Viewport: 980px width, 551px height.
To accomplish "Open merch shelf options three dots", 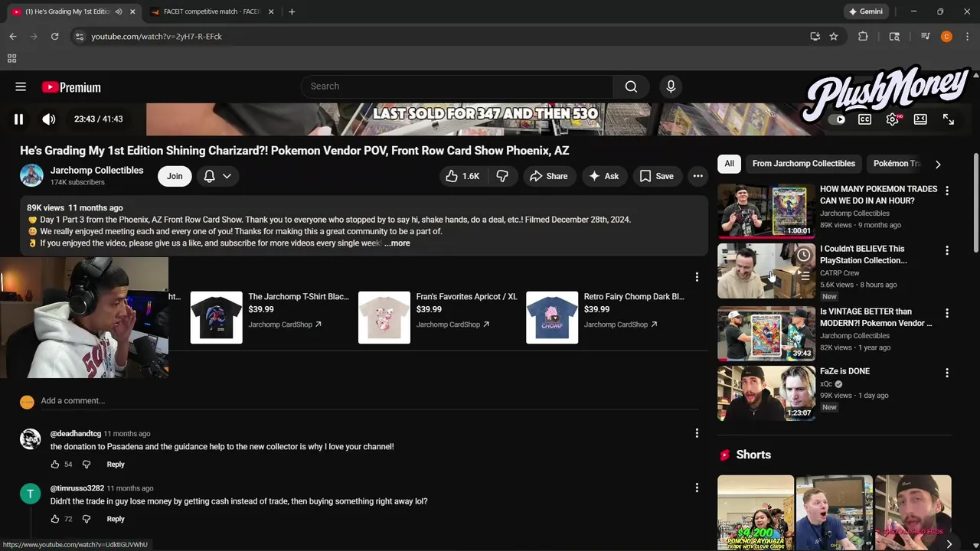I will pyautogui.click(x=697, y=277).
